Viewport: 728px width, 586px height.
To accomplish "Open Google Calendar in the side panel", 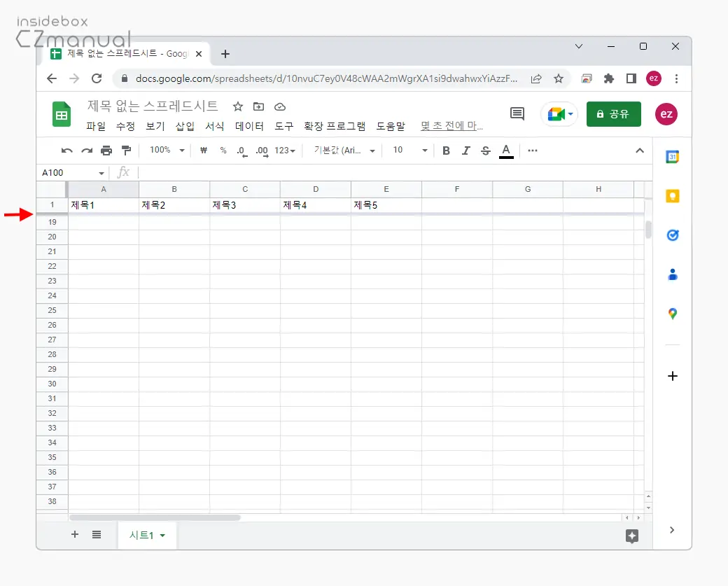I will (672, 157).
